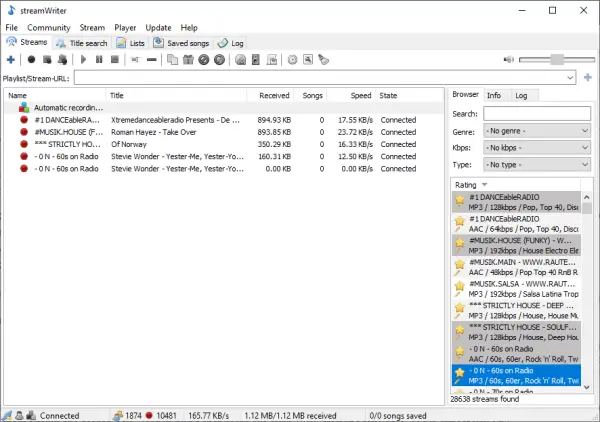Click the saved file toolbar icon with disc

coord(272,60)
